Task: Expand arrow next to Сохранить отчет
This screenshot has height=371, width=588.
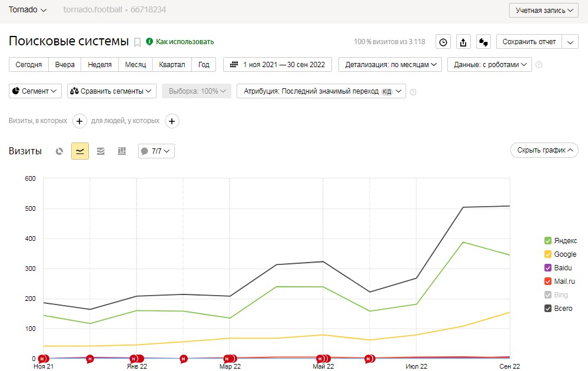Action: click(570, 42)
